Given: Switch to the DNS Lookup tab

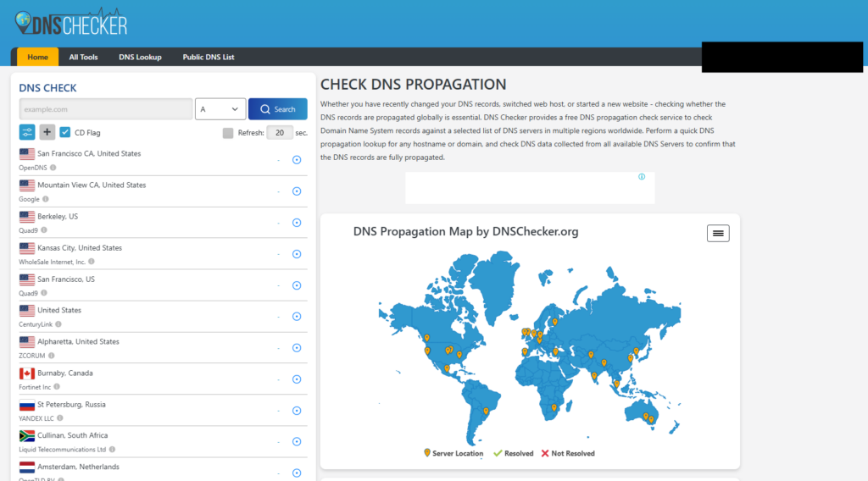Looking at the screenshot, I should pyautogui.click(x=140, y=57).
